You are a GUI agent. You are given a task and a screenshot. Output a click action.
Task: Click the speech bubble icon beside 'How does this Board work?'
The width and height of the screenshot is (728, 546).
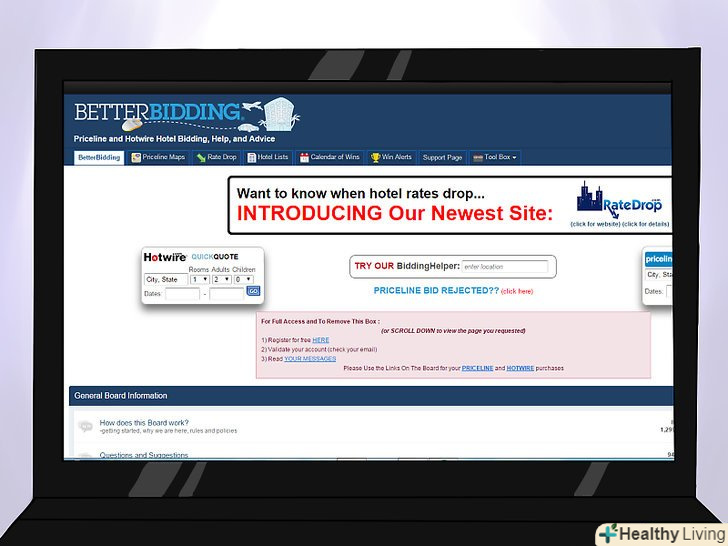(x=85, y=426)
